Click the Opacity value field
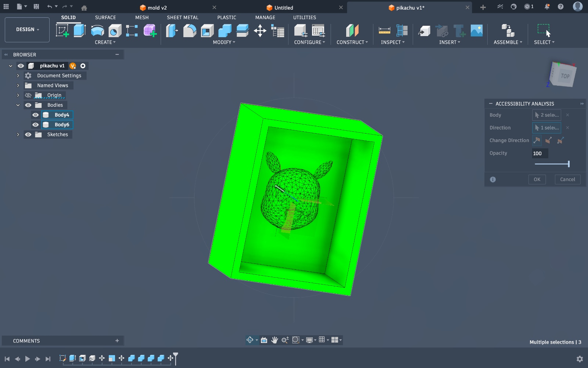This screenshot has width=588, height=368. click(x=540, y=153)
